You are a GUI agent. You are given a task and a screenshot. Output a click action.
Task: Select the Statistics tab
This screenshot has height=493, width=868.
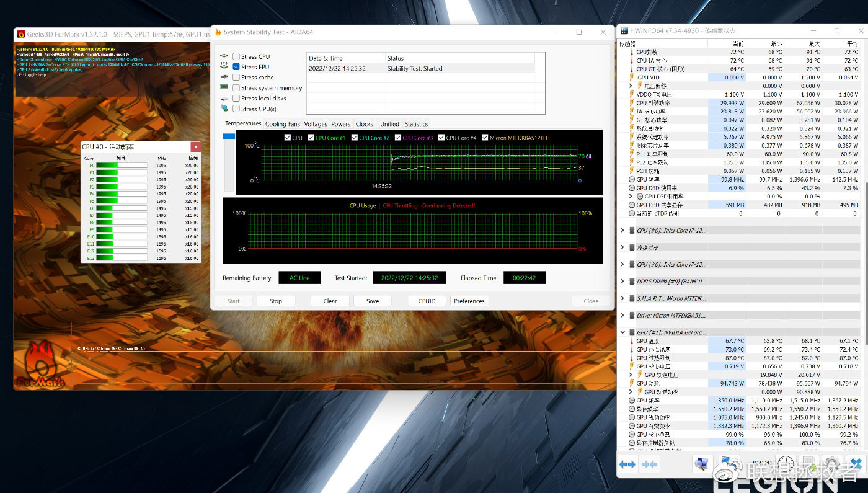click(x=416, y=124)
